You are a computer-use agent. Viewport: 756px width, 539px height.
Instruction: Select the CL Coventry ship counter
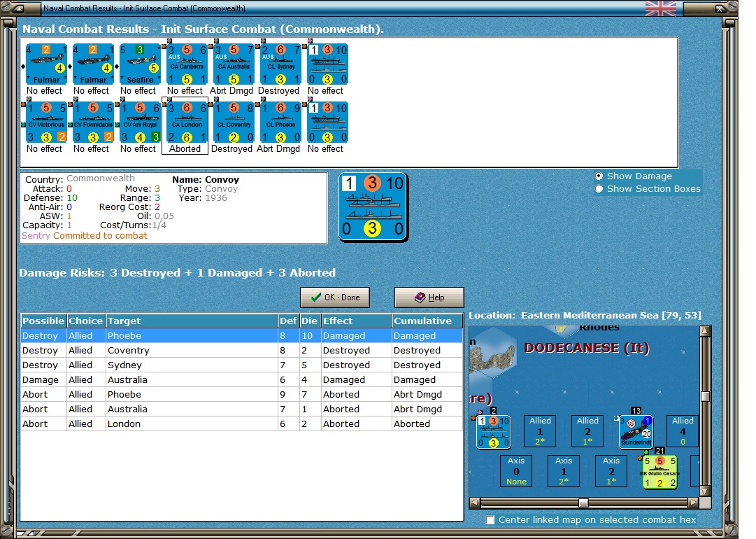234,122
